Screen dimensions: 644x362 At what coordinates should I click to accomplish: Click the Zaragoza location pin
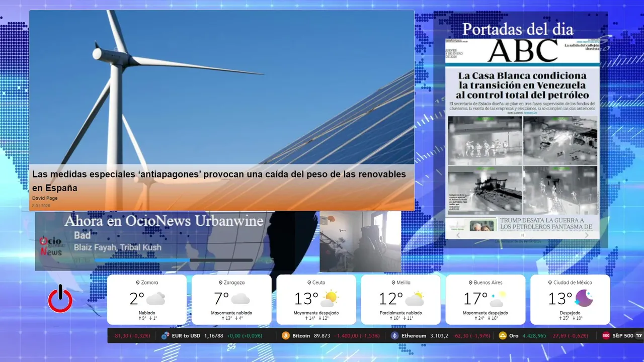221,283
